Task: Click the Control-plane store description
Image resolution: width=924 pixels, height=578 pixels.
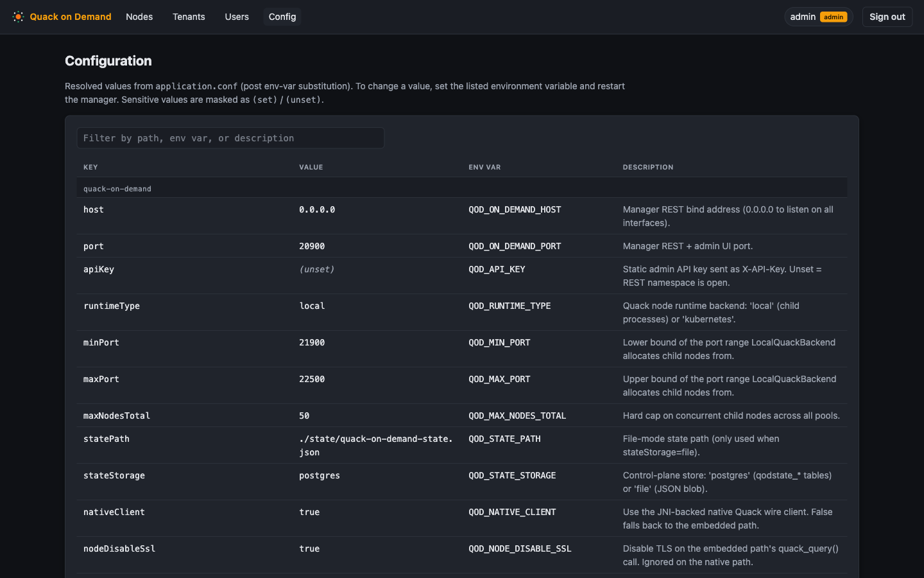Action: tap(727, 482)
